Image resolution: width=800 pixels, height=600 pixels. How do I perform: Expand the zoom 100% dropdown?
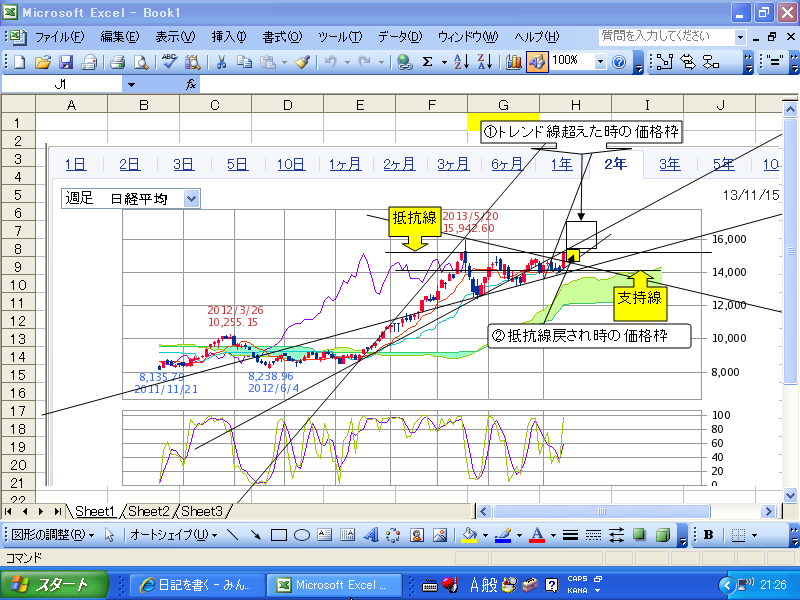click(x=601, y=61)
